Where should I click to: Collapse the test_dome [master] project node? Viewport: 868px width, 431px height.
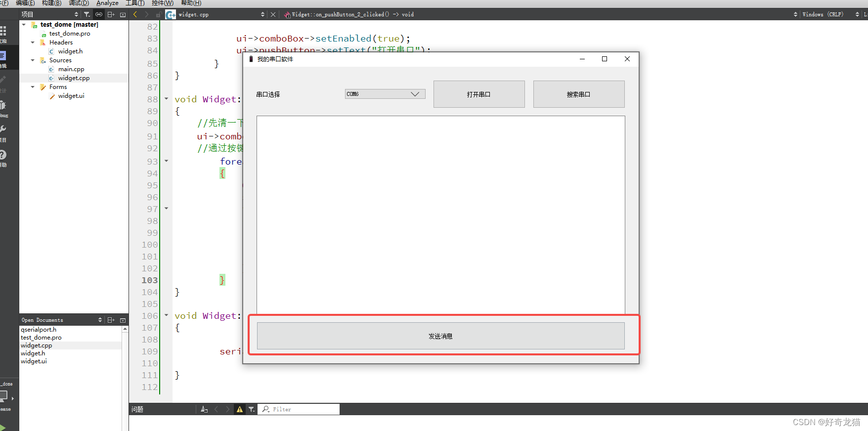(24, 24)
